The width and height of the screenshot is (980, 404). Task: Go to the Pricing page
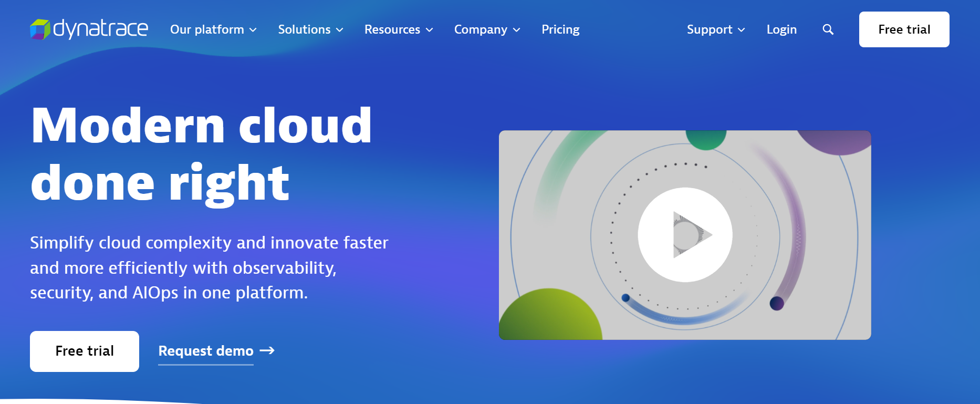(x=560, y=29)
